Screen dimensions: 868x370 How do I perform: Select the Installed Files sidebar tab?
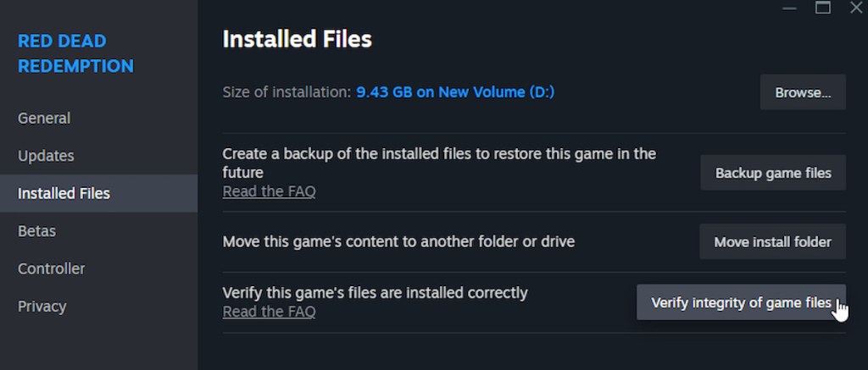64,193
